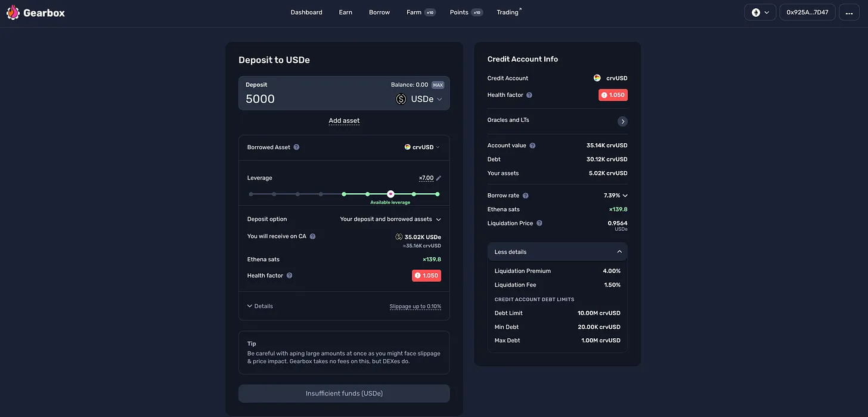Show Health factor help in deposit panel
Image resolution: width=868 pixels, height=417 pixels.
290,276
